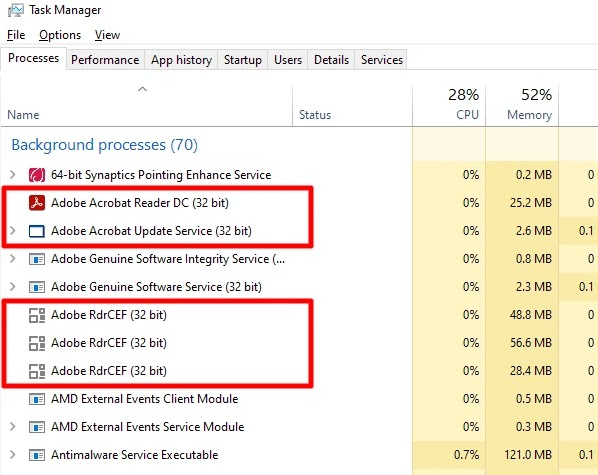Open the Options menu
Image resolution: width=598 pixels, height=475 pixels.
click(60, 35)
